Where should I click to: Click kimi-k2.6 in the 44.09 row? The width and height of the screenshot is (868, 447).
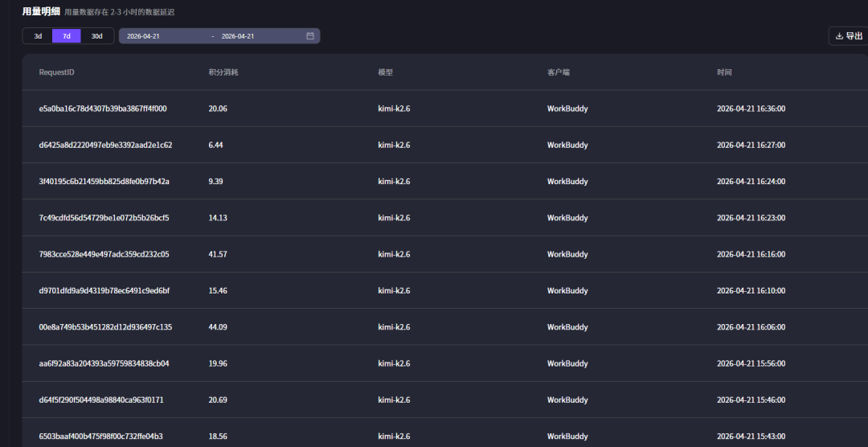click(x=394, y=327)
